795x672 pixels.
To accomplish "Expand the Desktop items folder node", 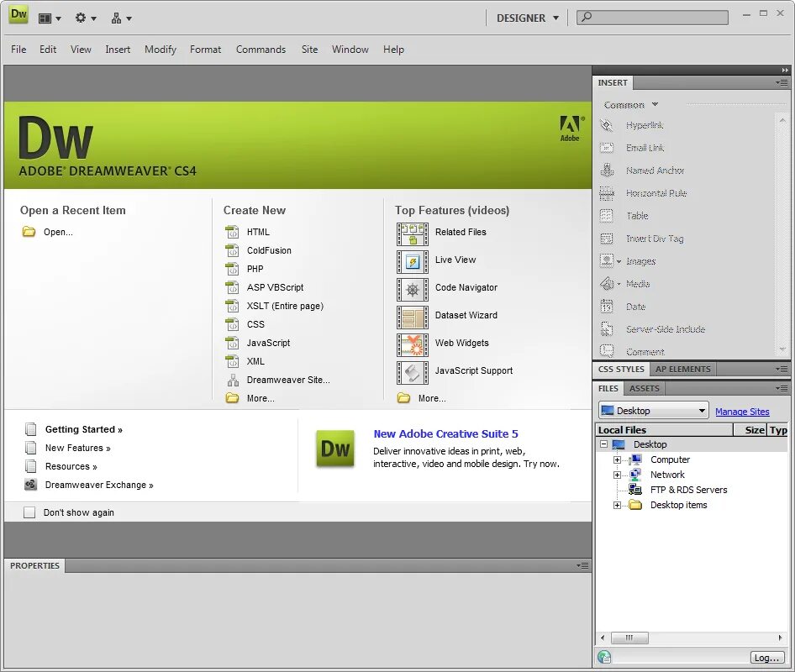I will [x=617, y=506].
